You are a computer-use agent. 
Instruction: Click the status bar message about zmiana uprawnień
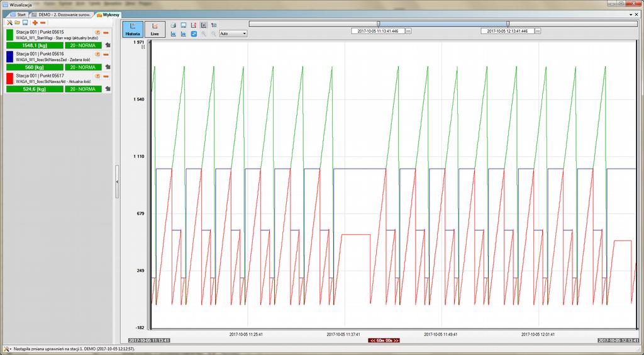[74, 349]
